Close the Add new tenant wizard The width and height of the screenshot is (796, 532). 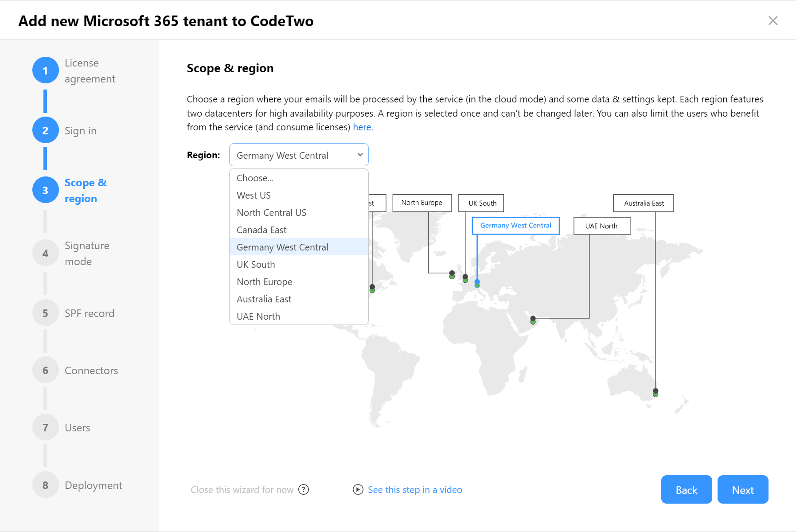(773, 21)
